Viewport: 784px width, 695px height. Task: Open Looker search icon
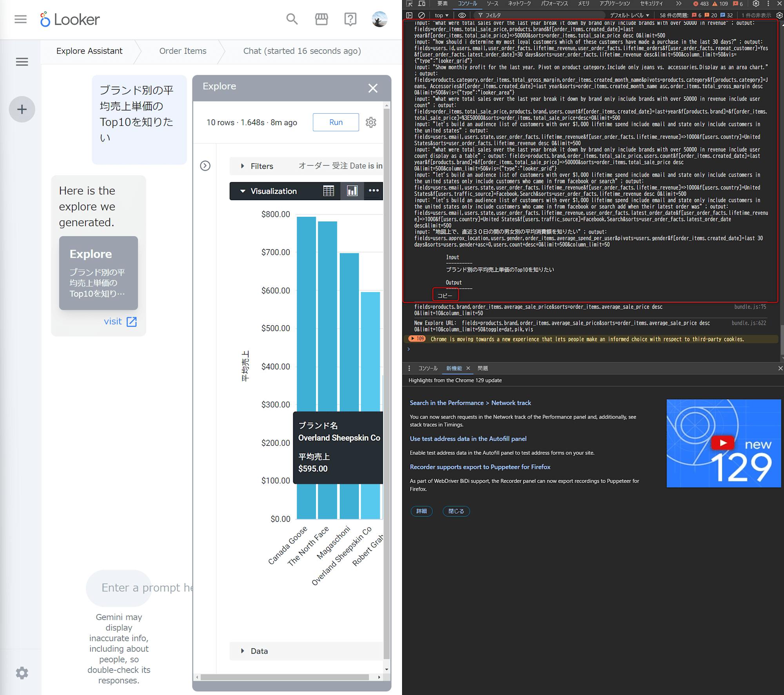tap(292, 19)
